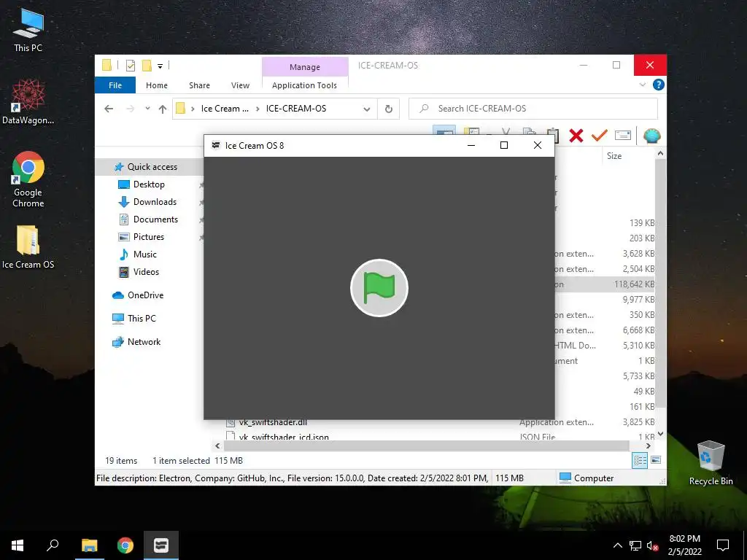Open the Windows Start menu
The image size is (747, 560).
tap(18, 545)
